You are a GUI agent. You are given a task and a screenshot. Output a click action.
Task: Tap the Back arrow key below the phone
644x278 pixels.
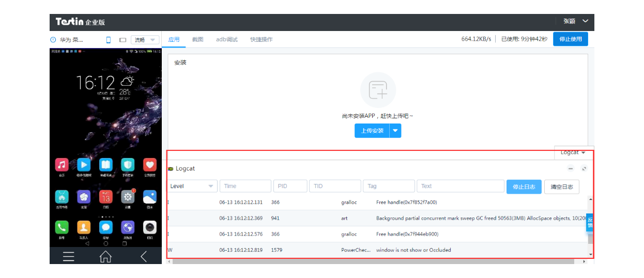[144, 256]
